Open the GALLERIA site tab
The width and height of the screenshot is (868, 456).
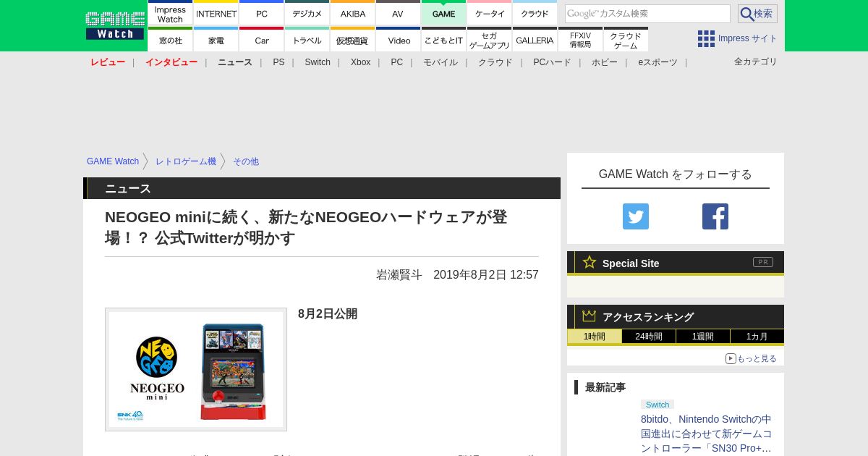coord(535,40)
